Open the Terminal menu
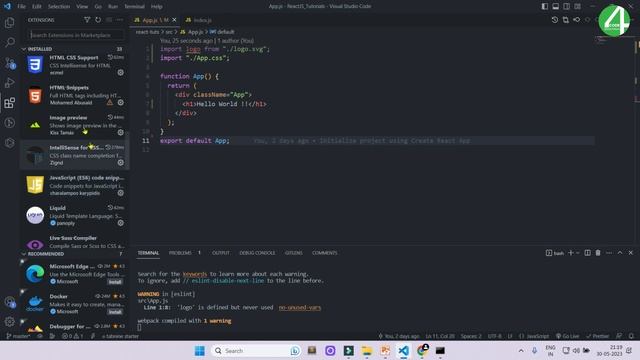640x360 pixels. click(134, 7)
